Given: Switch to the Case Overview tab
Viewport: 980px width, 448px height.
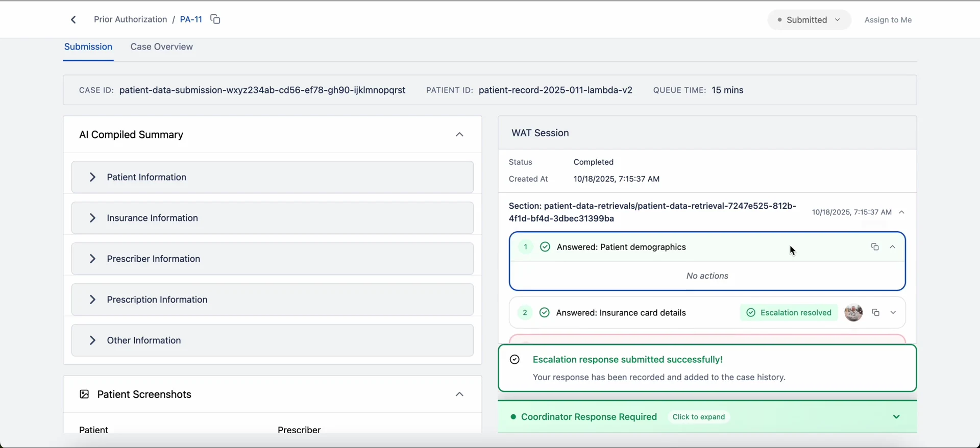Looking at the screenshot, I should pyautogui.click(x=161, y=47).
